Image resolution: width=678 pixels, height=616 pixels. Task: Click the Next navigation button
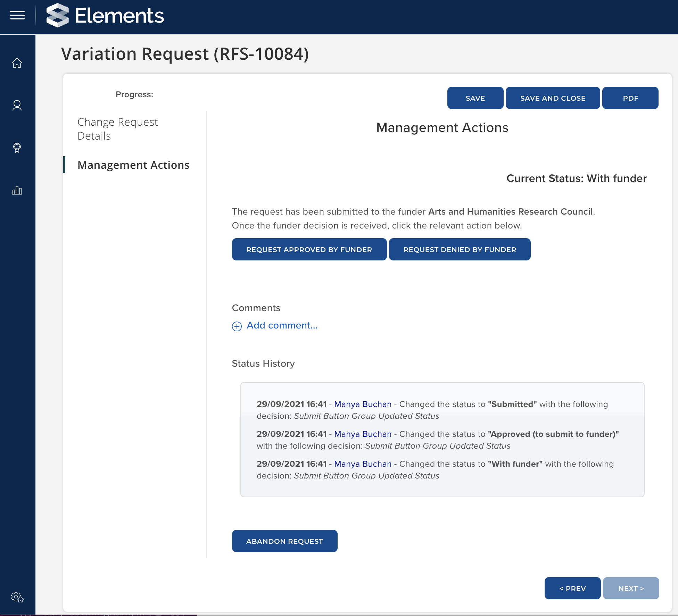tap(631, 589)
